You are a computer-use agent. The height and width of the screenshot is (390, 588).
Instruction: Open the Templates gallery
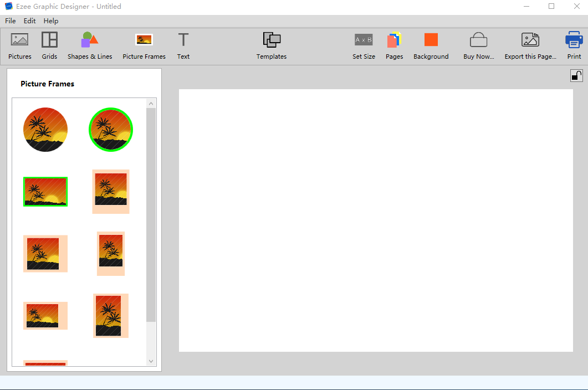[272, 45]
